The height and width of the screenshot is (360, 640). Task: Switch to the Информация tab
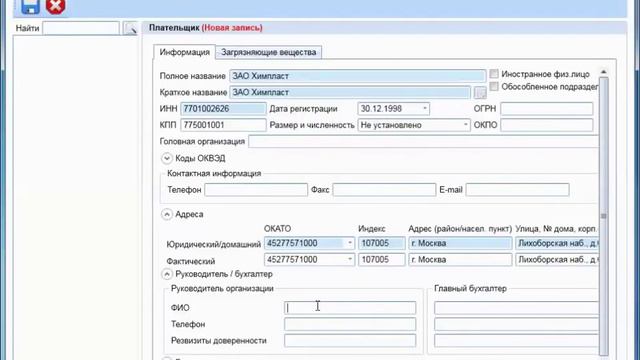point(184,52)
